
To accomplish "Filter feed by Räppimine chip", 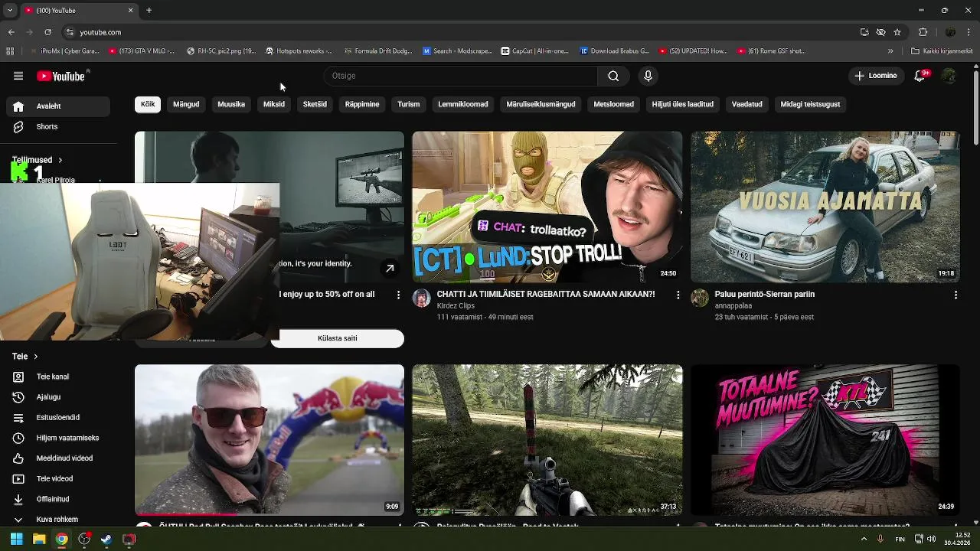I will point(362,104).
